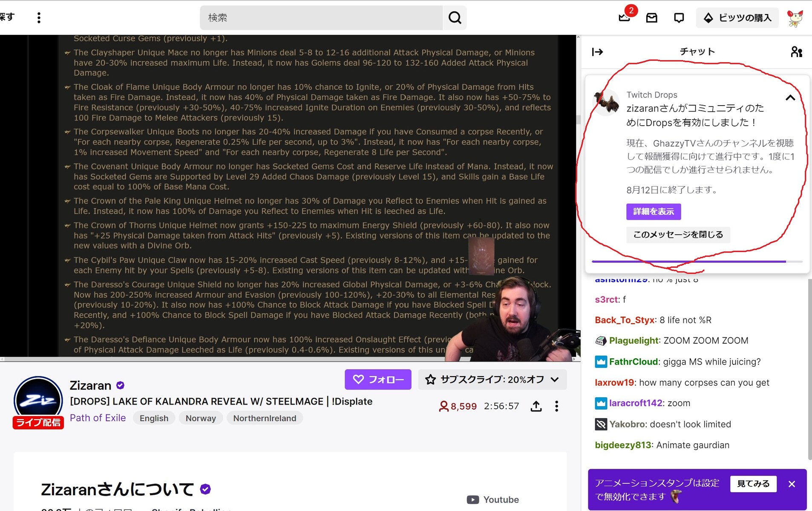The width and height of the screenshot is (812, 511).
Task: Click username Plaguelight in chat
Action: tap(634, 341)
